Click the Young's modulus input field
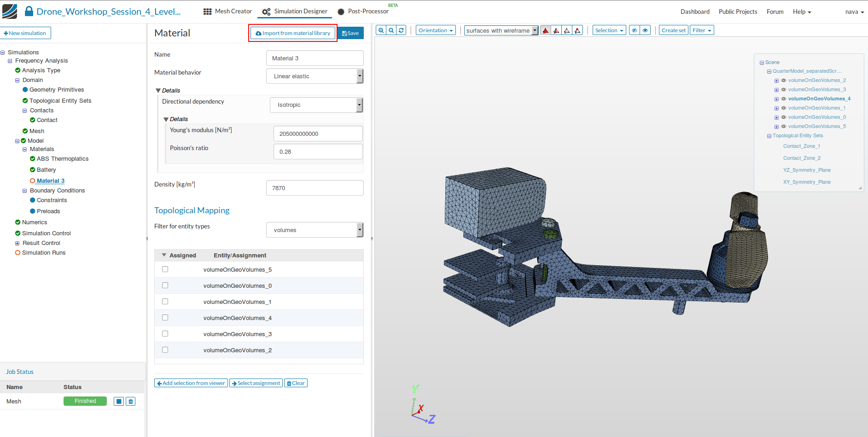This screenshot has height=437, width=868. click(318, 134)
